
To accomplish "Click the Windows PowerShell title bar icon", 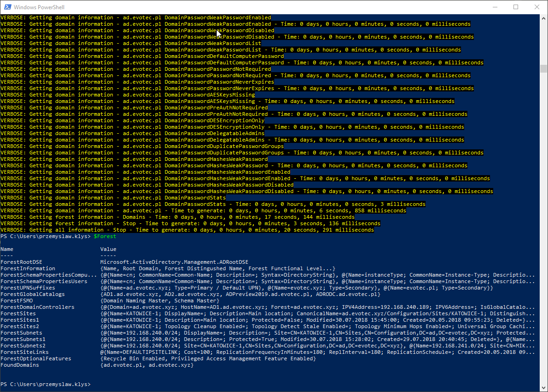I will pyautogui.click(x=6, y=7).
